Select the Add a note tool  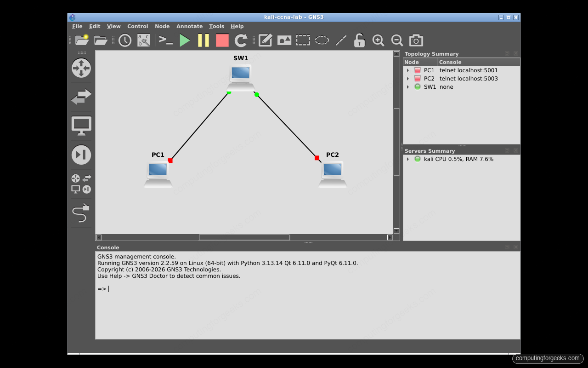tap(266, 40)
